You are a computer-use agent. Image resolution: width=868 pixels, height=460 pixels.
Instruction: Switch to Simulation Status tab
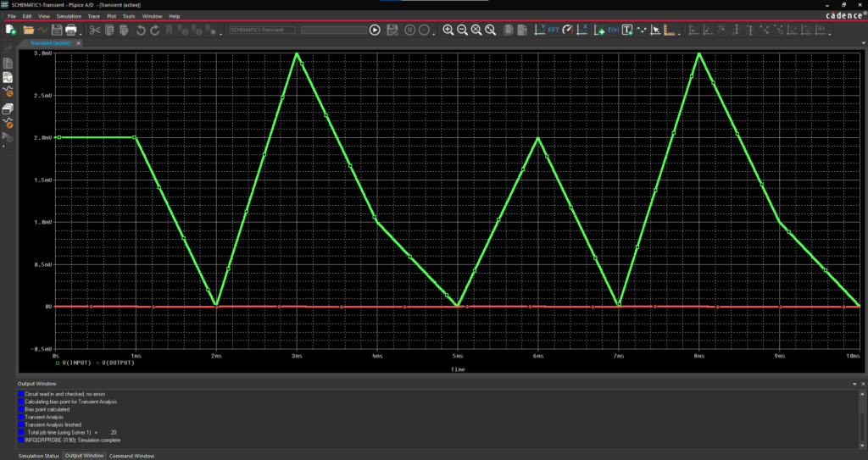(x=39, y=456)
